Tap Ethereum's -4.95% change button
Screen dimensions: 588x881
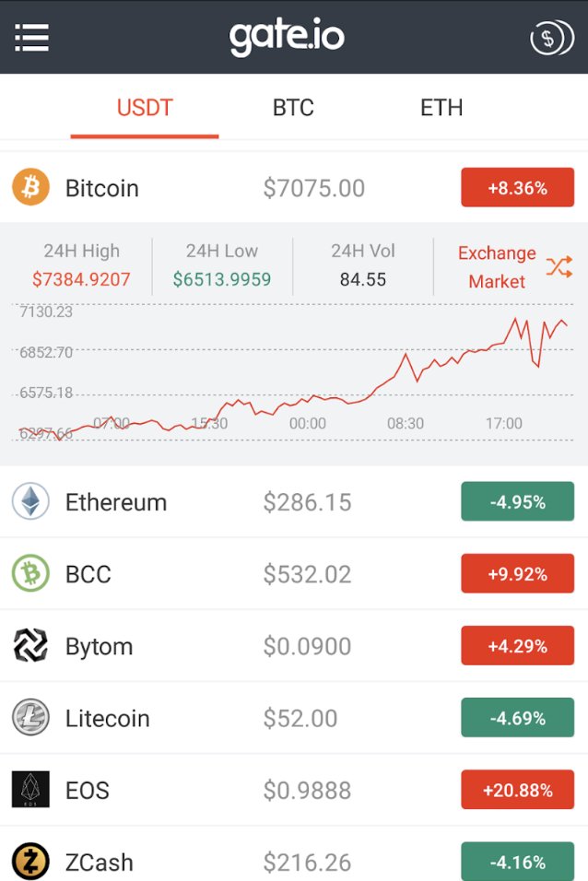(x=517, y=502)
